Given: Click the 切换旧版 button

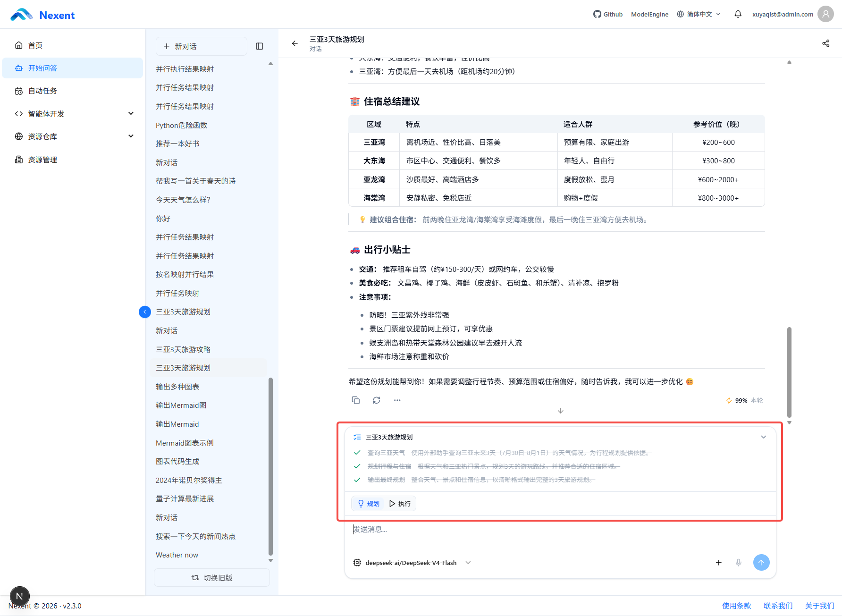Looking at the screenshot, I should point(212,578).
